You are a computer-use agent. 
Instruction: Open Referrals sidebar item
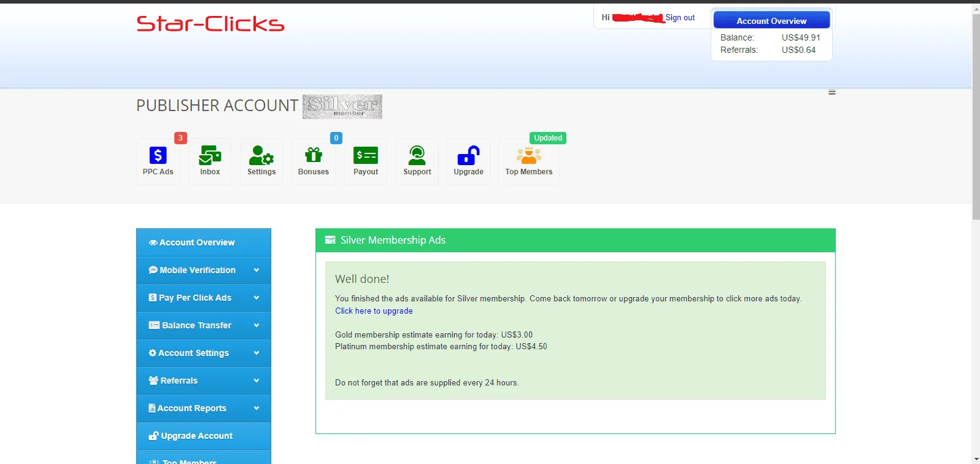tap(204, 381)
